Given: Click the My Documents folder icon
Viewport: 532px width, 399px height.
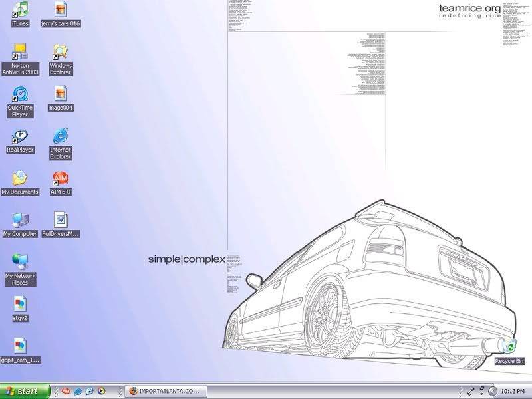Looking at the screenshot, I should [x=21, y=179].
